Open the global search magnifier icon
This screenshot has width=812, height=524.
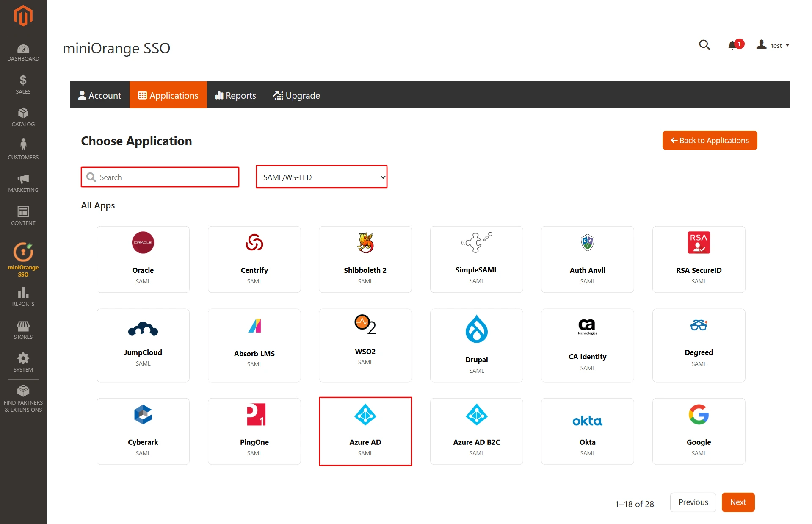click(704, 45)
